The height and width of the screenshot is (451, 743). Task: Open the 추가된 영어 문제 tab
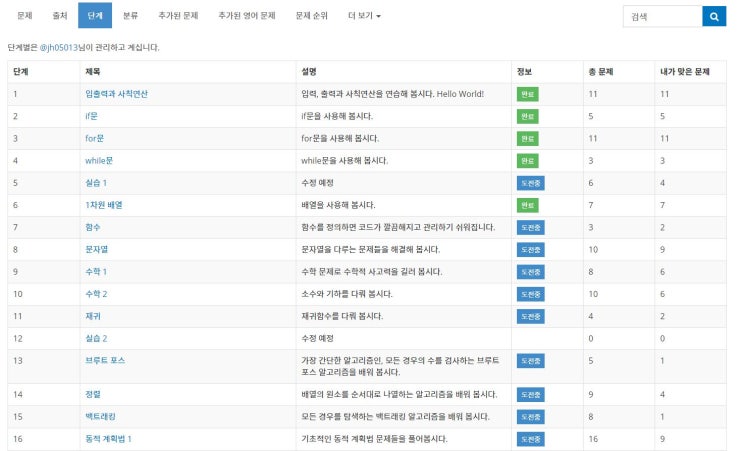point(246,16)
